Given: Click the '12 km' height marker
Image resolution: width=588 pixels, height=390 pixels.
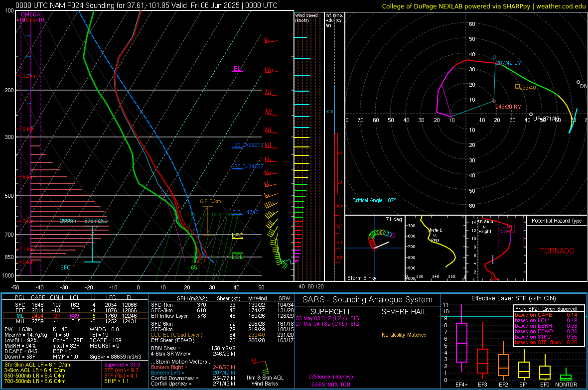Looking at the screenshot, I should point(29,76).
